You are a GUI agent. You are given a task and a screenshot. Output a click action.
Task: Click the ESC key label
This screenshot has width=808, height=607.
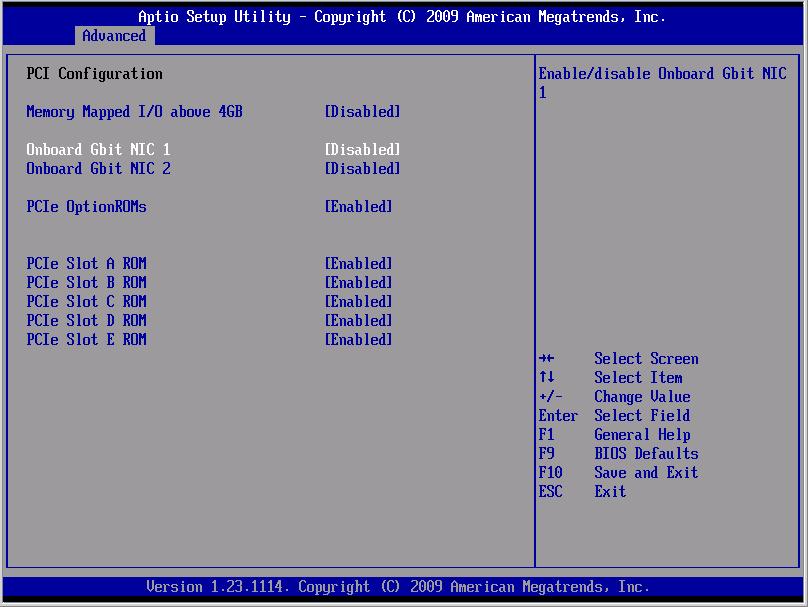550,492
